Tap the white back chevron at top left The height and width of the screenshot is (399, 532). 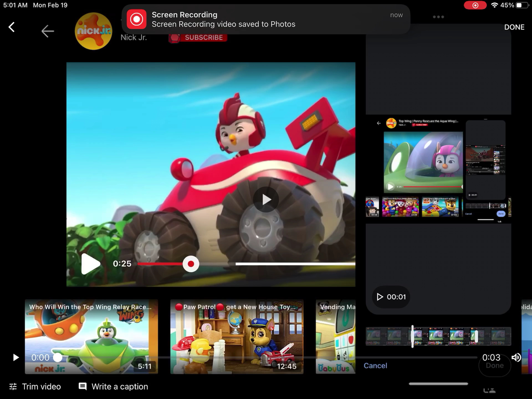pos(11,27)
